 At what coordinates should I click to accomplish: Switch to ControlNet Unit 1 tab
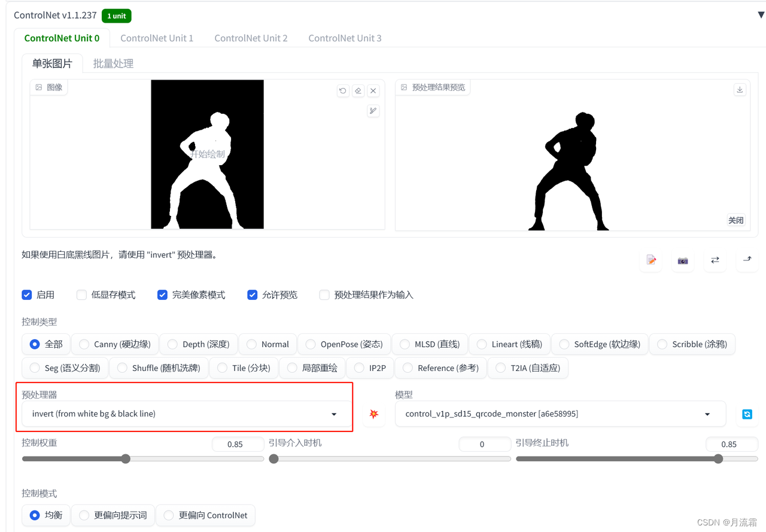pyautogui.click(x=157, y=38)
